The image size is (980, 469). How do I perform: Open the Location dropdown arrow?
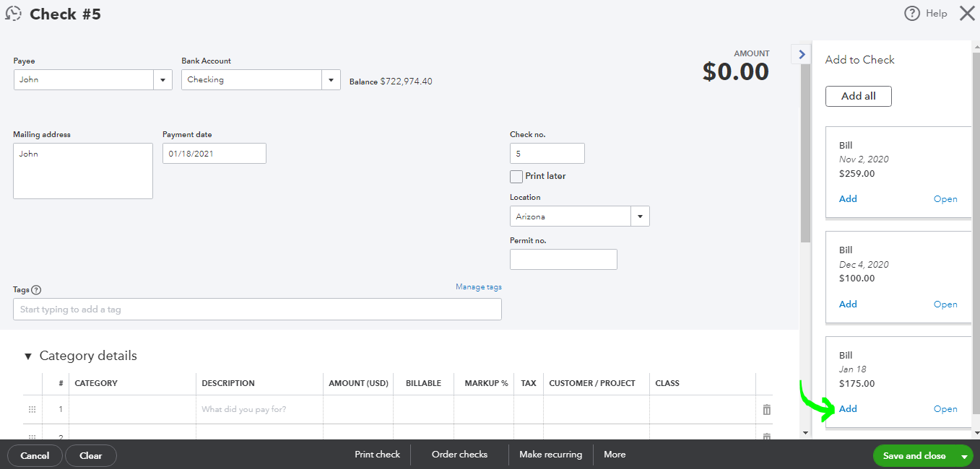click(x=640, y=216)
